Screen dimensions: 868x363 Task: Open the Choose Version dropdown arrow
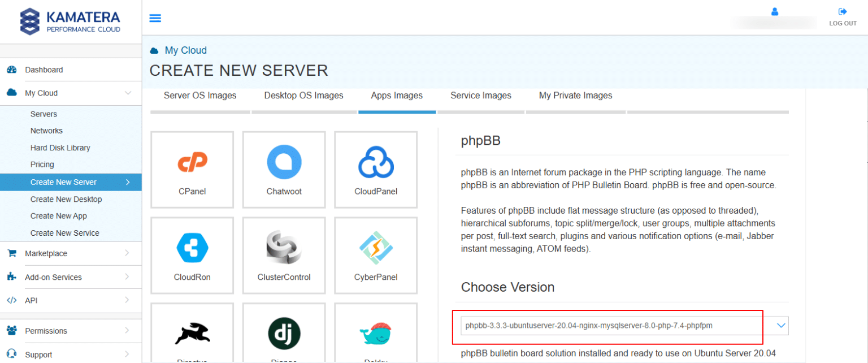point(782,326)
